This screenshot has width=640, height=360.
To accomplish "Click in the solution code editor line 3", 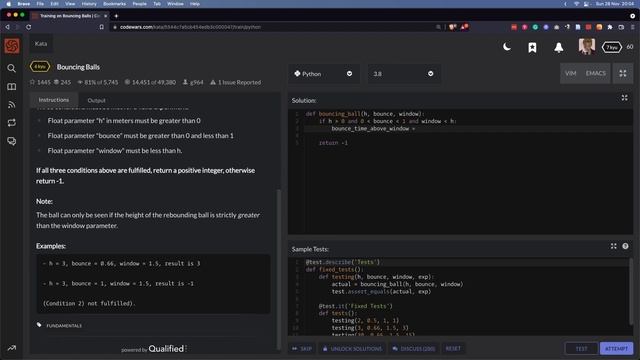I will pos(468,129).
